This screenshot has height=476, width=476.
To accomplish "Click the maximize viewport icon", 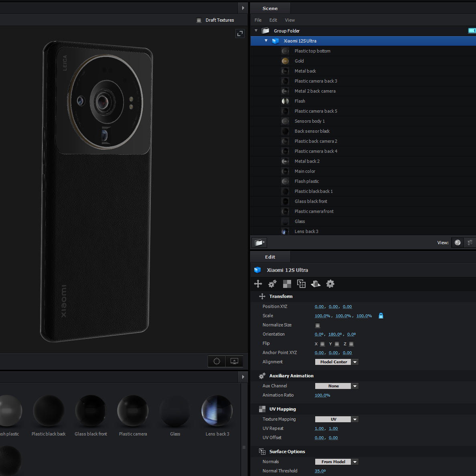I will [240, 34].
